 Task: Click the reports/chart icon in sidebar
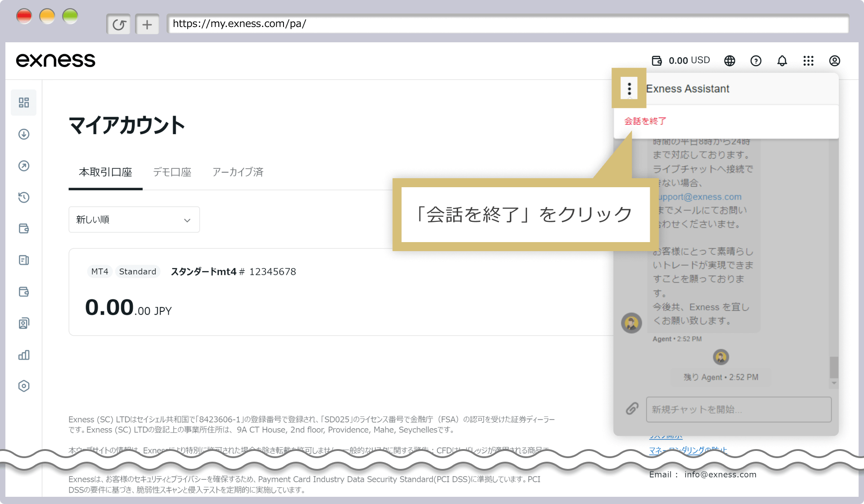[x=24, y=354]
